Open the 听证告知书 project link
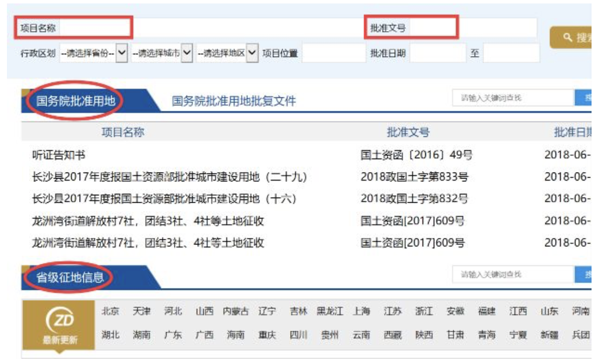This screenshot has width=614, height=364. click(x=59, y=155)
